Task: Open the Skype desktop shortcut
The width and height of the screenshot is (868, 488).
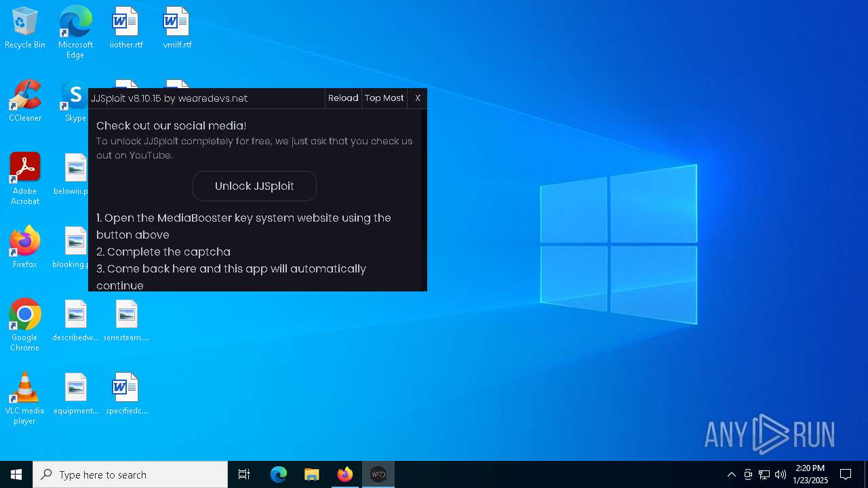Action: coord(75,101)
